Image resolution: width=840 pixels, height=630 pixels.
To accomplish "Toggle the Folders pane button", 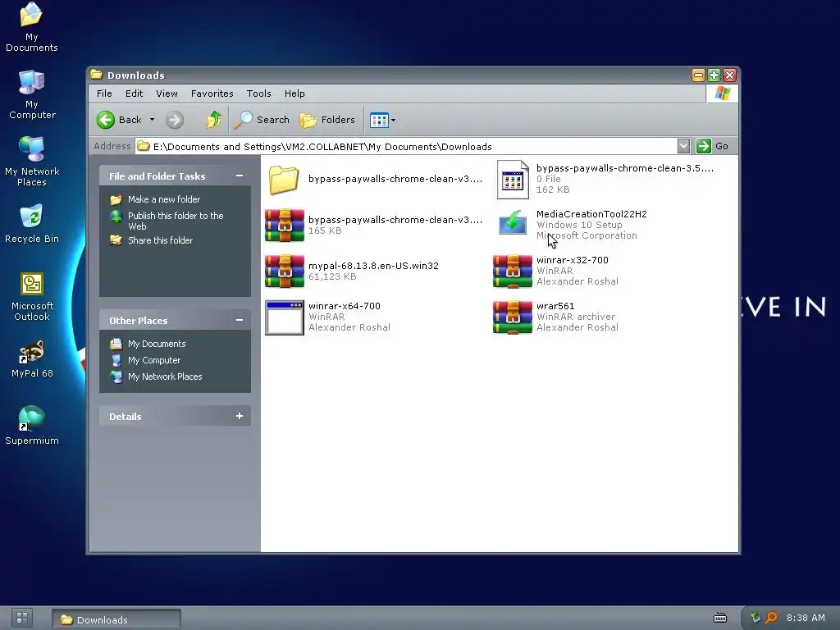I will coord(327,120).
